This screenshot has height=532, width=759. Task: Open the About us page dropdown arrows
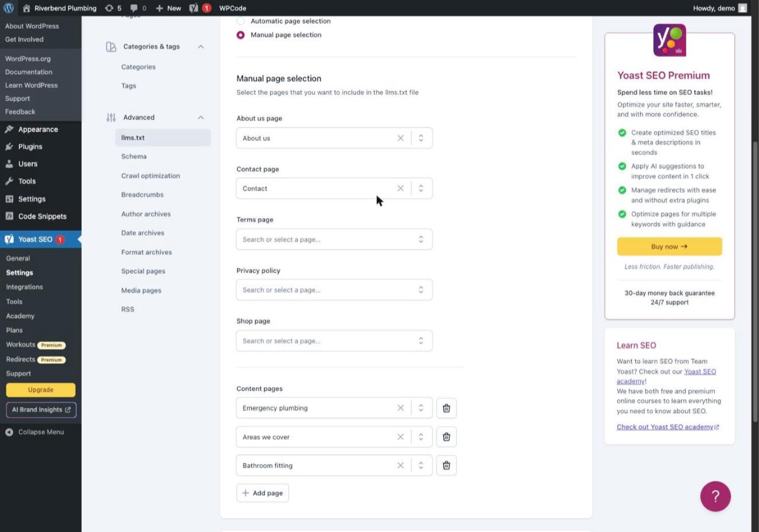(x=421, y=138)
